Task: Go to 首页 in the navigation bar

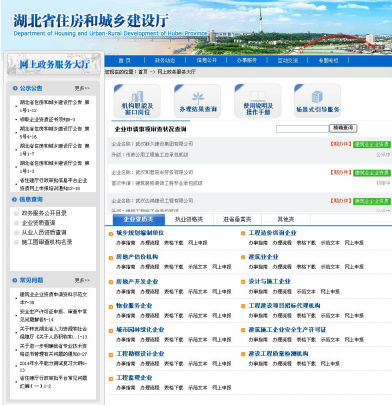Action: [124, 60]
